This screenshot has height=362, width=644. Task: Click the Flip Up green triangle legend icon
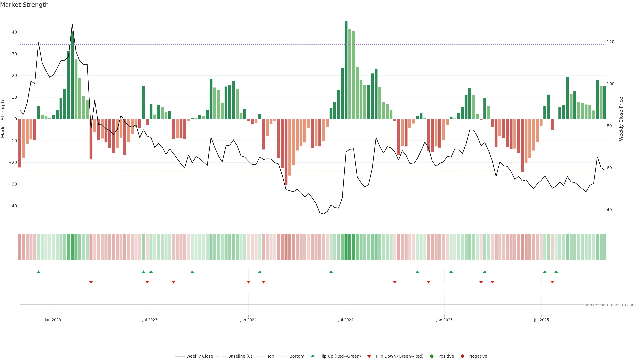[x=312, y=356]
